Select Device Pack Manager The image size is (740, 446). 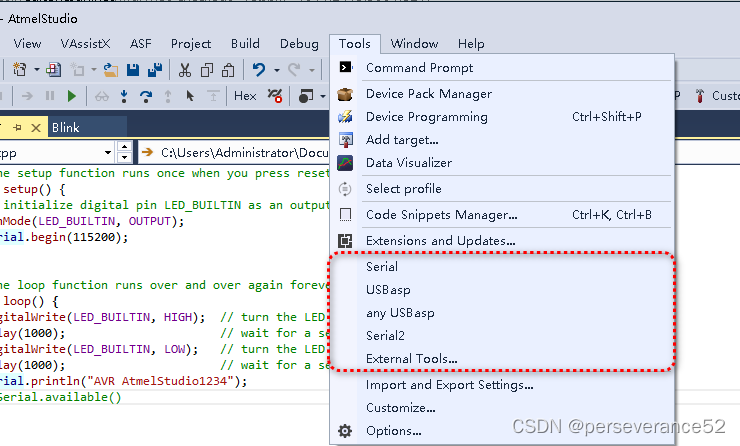coord(503,94)
